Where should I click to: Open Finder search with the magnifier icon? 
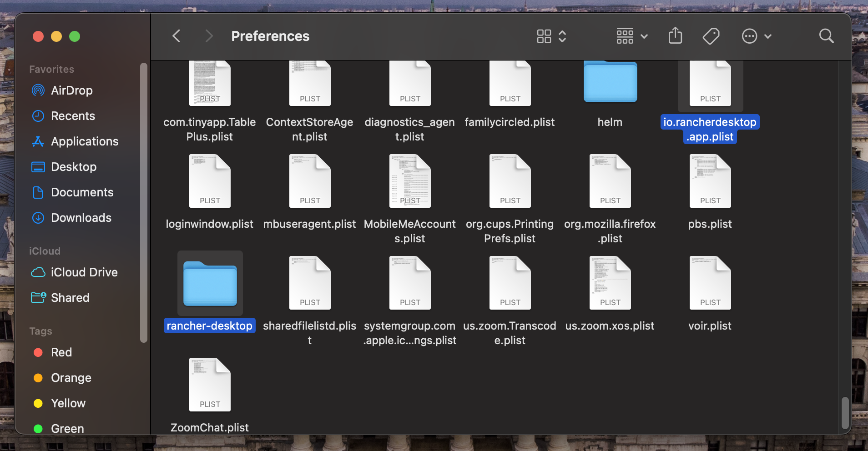coord(826,36)
